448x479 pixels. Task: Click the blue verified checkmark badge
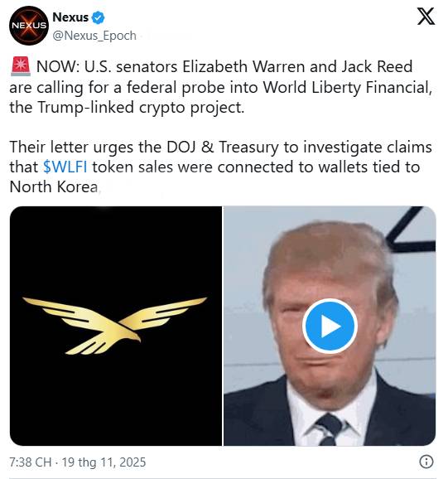coord(98,17)
